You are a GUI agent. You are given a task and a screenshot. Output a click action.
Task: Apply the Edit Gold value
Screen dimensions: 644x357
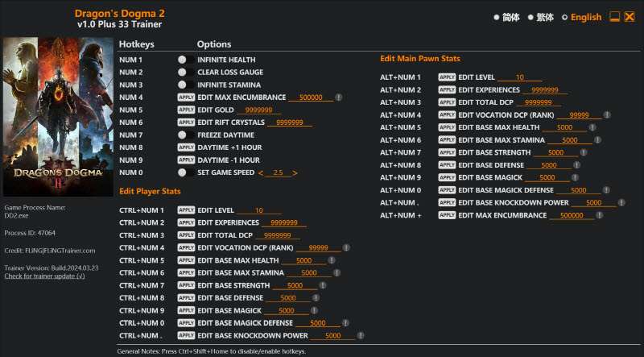(x=186, y=110)
